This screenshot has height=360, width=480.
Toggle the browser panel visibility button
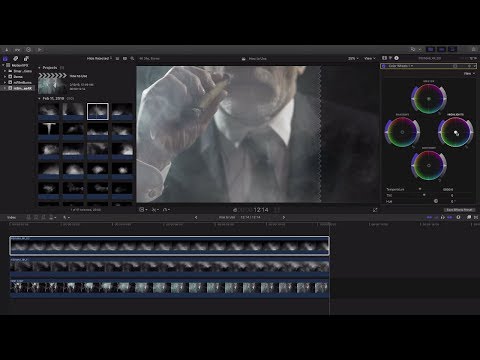(431, 49)
